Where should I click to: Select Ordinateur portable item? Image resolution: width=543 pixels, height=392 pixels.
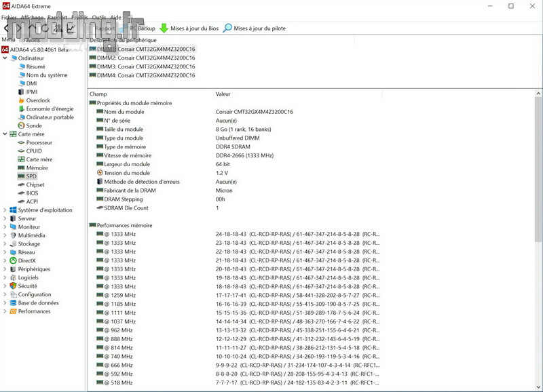pyautogui.click(x=50, y=117)
